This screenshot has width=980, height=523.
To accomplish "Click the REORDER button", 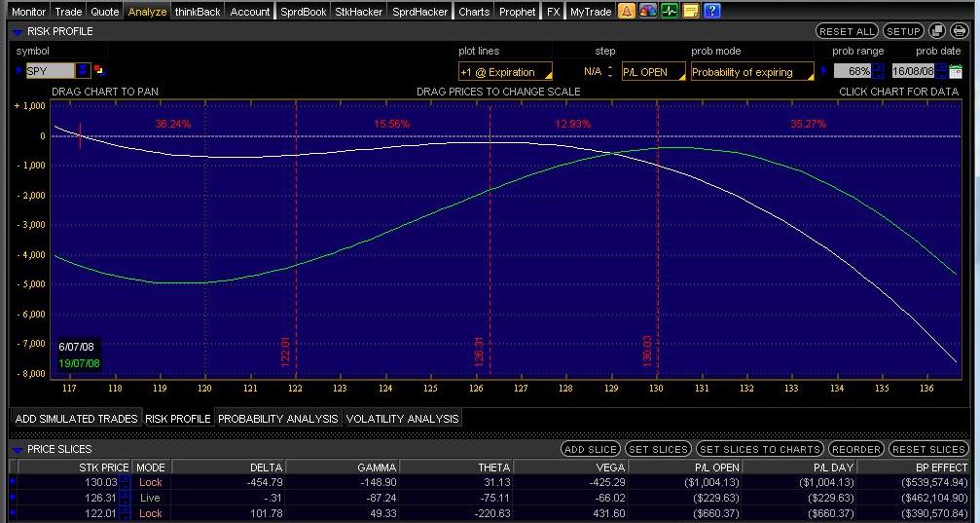I will point(855,449).
